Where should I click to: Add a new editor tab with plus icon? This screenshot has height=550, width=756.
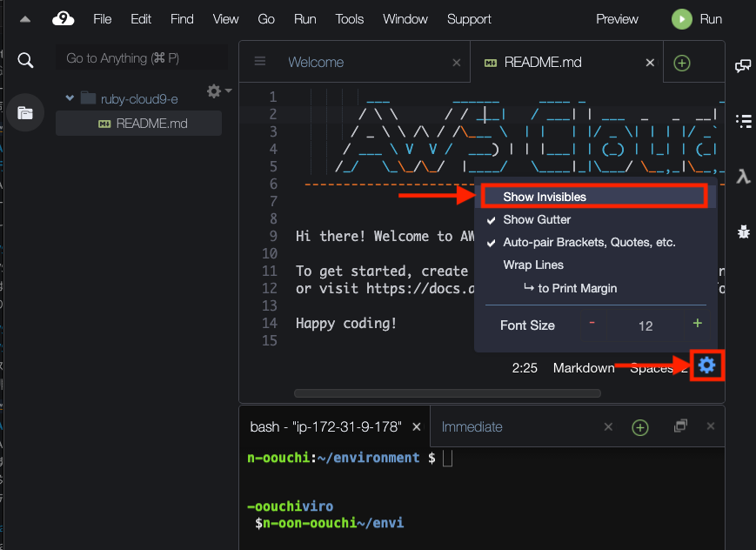pos(682,64)
